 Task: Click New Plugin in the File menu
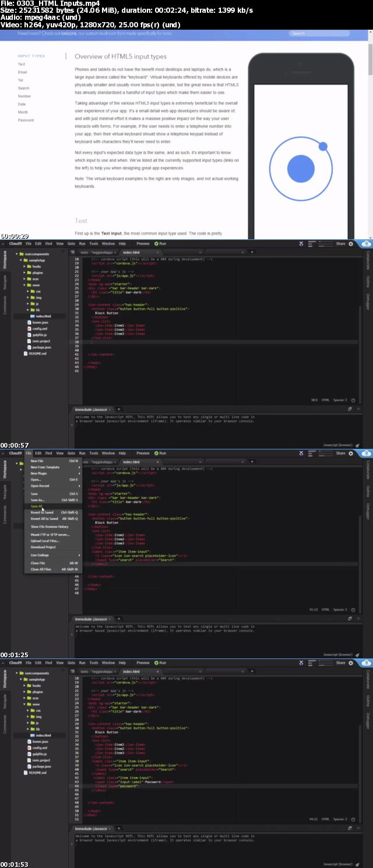[x=38, y=473]
